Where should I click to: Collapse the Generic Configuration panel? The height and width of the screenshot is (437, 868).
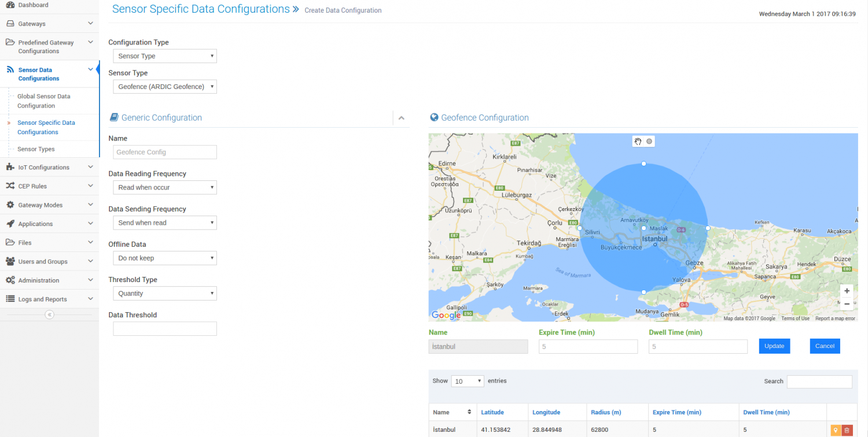[402, 117]
